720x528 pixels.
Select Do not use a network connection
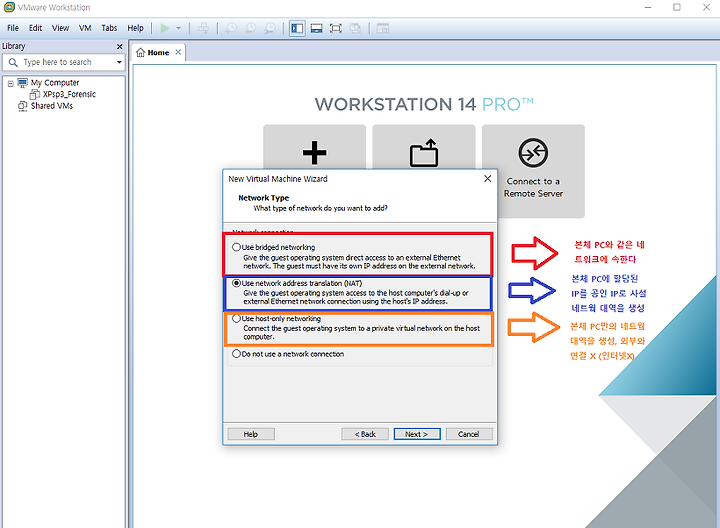click(x=236, y=354)
